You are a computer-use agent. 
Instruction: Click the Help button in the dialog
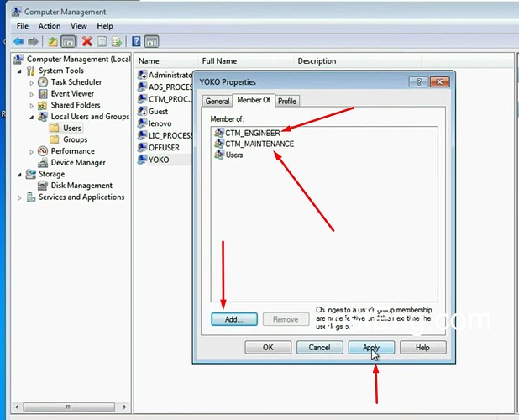(422, 347)
